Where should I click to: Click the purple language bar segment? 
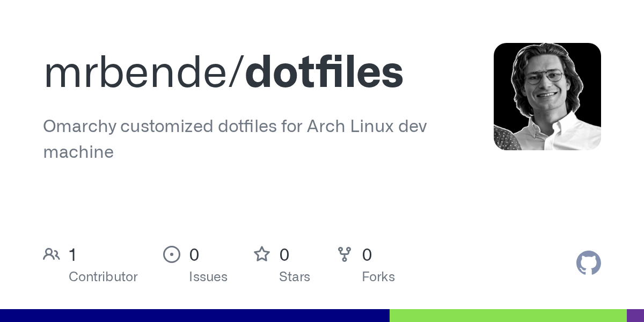point(635,316)
